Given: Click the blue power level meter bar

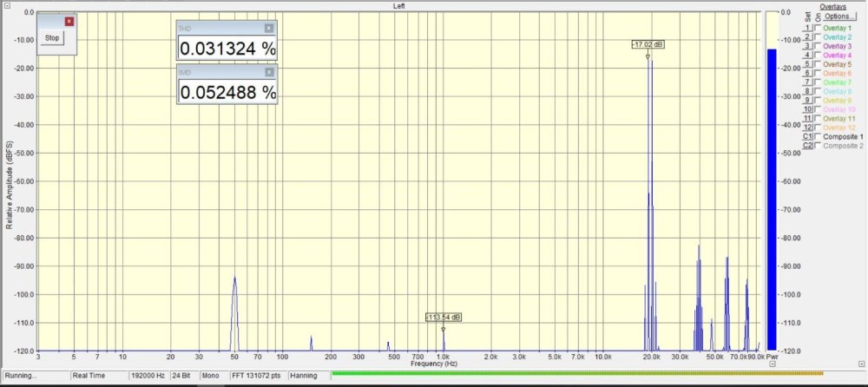Looking at the screenshot, I should [772, 200].
